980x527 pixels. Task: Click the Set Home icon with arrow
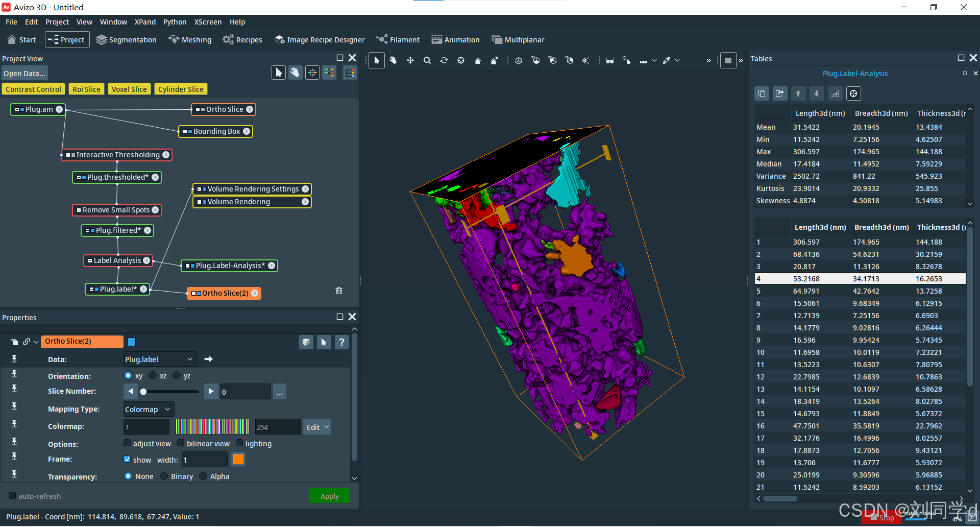point(494,60)
